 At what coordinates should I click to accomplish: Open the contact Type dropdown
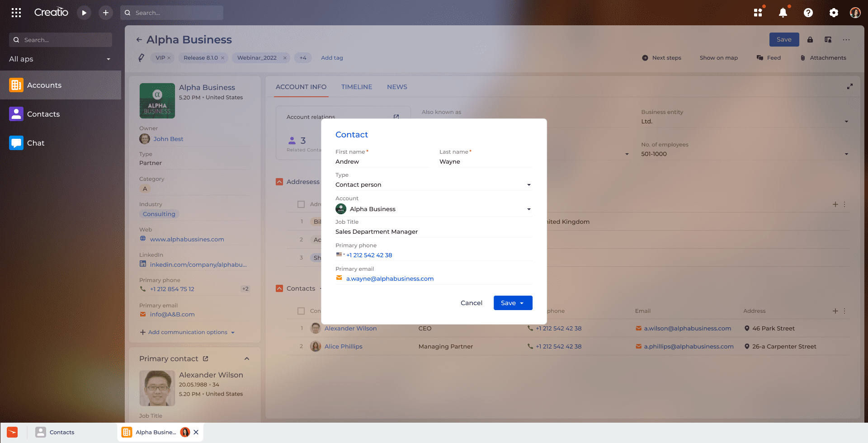click(x=529, y=185)
